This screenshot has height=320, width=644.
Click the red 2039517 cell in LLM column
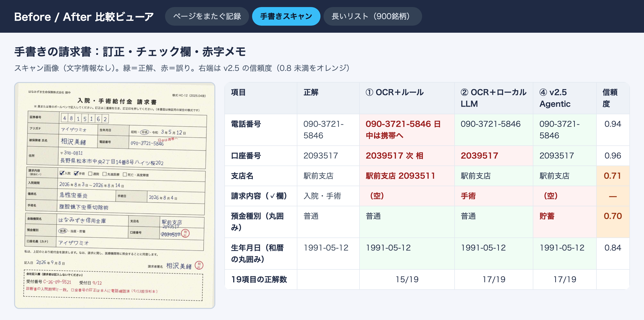(x=494, y=156)
